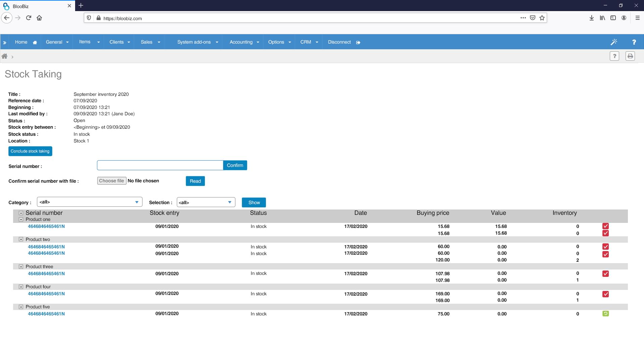Click tracking protection shield icon

coord(89,18)
